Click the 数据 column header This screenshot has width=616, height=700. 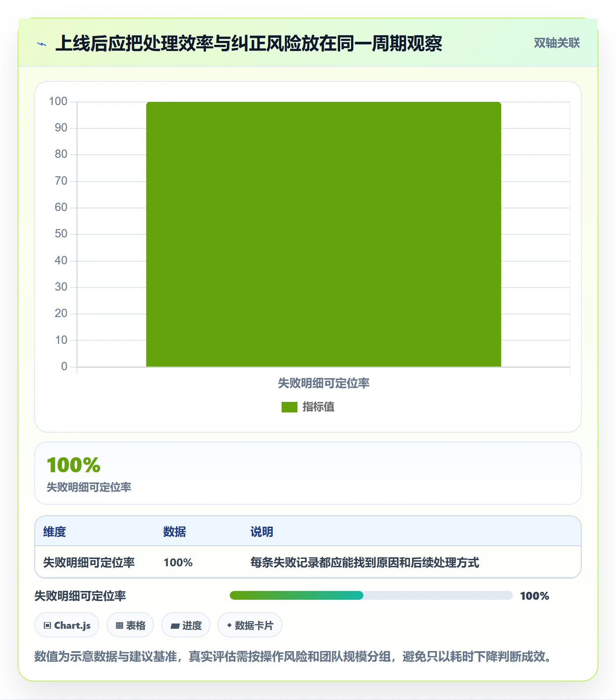[x=174, y=532]
